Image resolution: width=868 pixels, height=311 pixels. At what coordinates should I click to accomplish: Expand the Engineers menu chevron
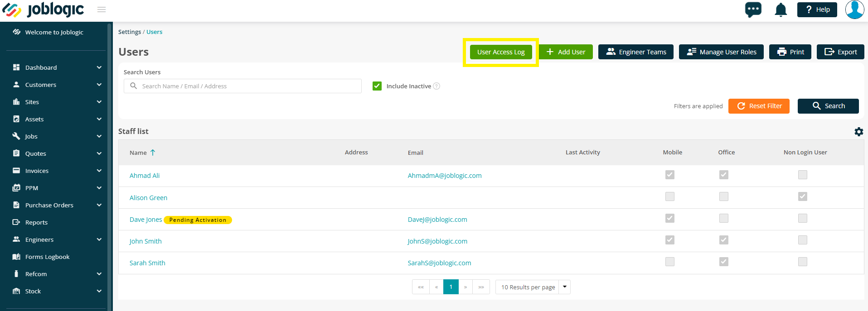(99, 239)
